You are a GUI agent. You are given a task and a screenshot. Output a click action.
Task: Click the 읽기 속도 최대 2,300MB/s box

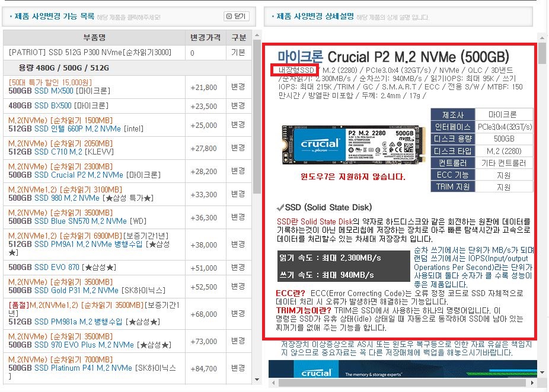coord(330,258)
